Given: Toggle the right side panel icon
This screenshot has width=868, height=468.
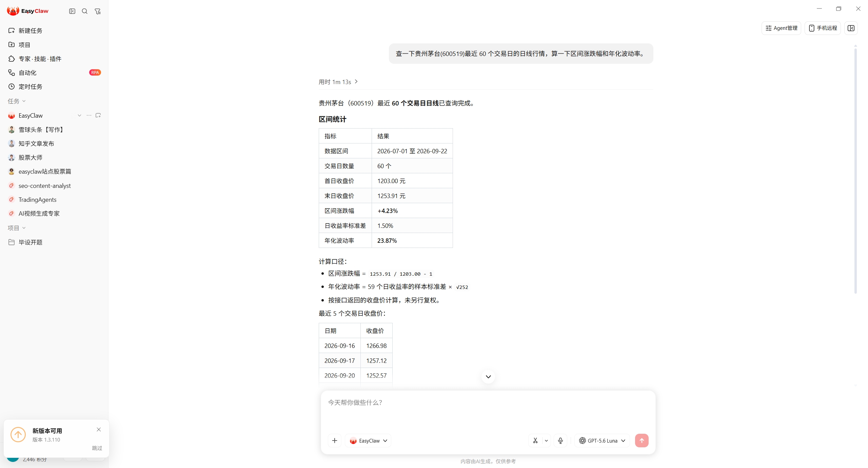Looking at the screenshot, I should (x=851, y=28).
